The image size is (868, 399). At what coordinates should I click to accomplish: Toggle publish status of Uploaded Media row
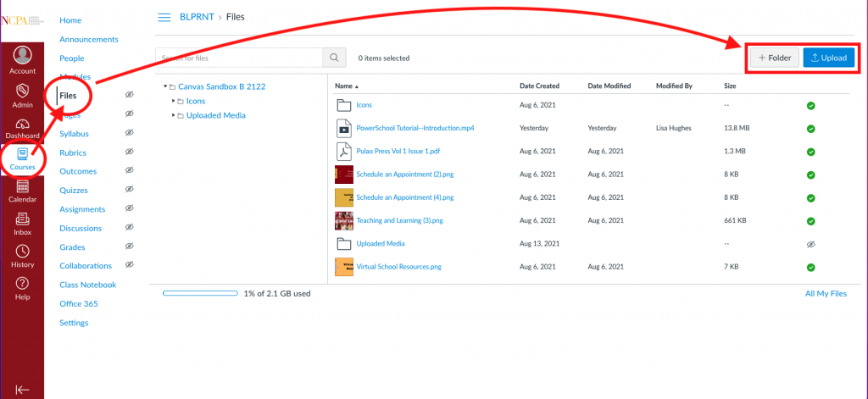[x=810, y=244]
